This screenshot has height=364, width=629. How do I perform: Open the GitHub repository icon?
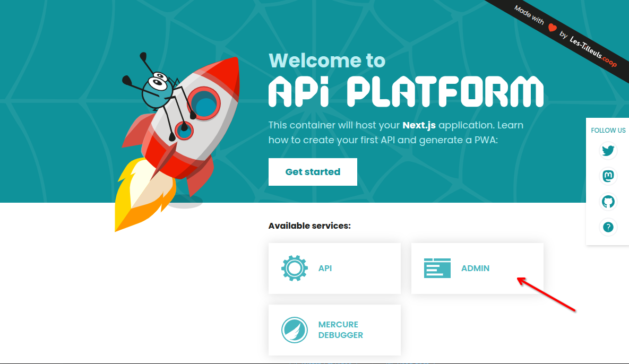pyautogui.click(x=608, y=202)
